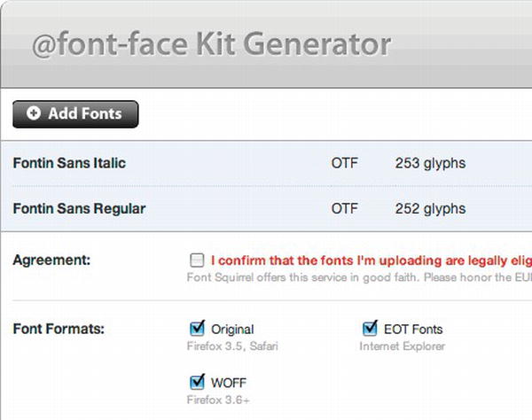Click the @font-face Kit Generator heading
Viewport: 532px width, 420px height.
[211, 44]
